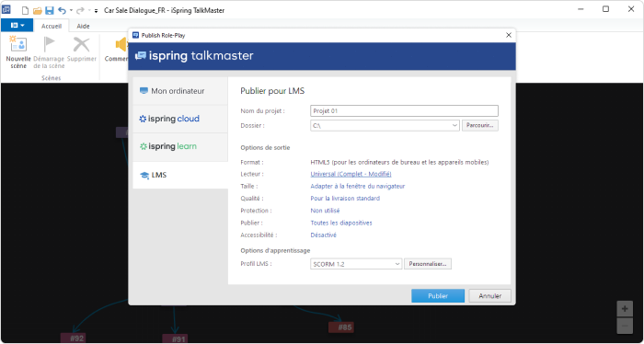Click the TalkMaster app icon in title bar

tap(6, 10)
